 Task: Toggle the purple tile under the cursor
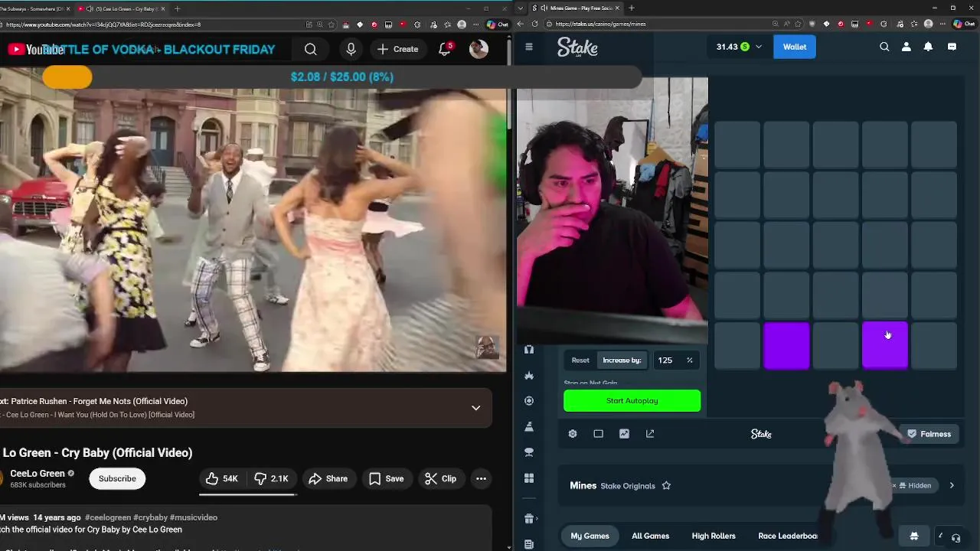coord(885,345)
